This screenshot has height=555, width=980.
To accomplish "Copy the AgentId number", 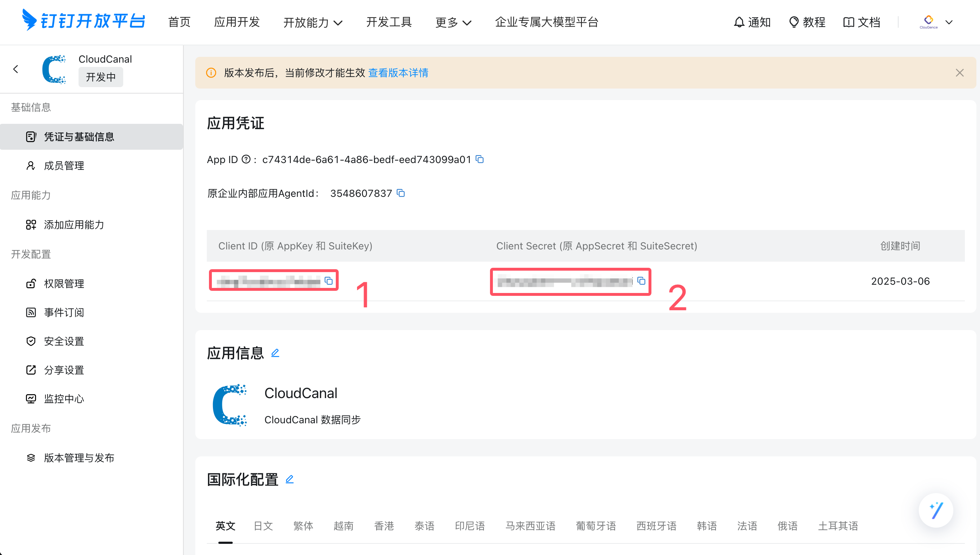I will click(401, 193).
